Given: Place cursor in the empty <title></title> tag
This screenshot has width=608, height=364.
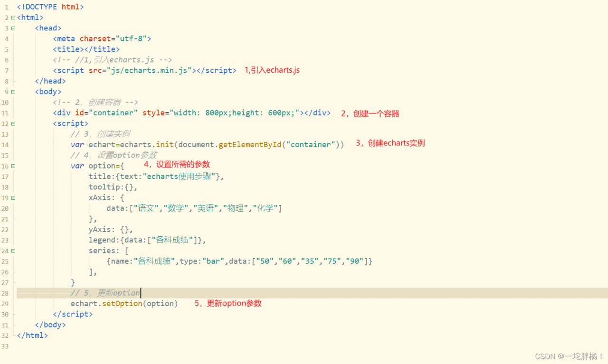Looking at the screenshot, I should (86, 49).
